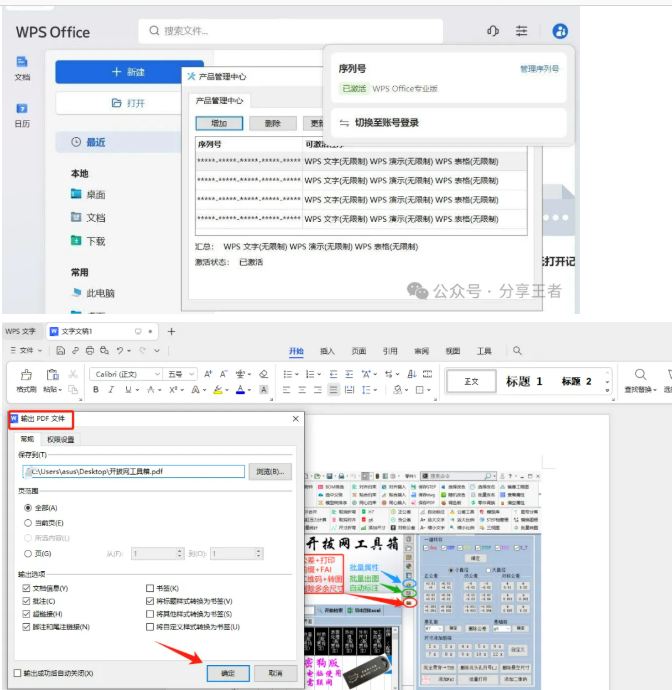Open the settings sliders icon in header
The height and width of the screenshot is (690, 672).
[521, 31]
